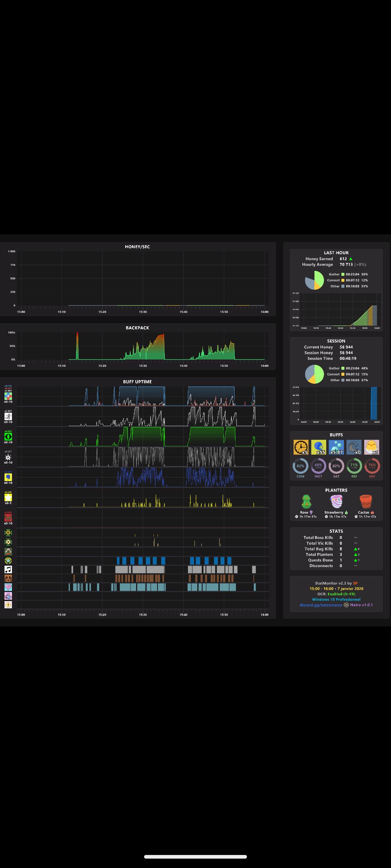This screenshot has height=868, width=391.
Task: Click the clock buff icon showing x5
Action: 301,447
